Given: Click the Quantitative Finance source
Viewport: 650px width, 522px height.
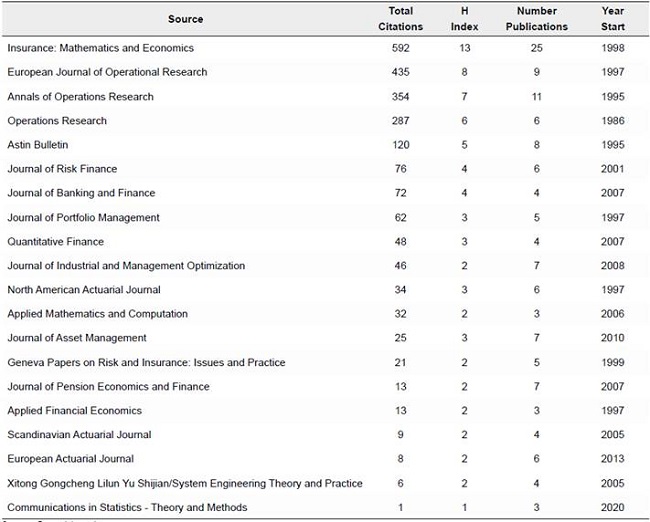Looking at the screenshot, I should (55, 242).
